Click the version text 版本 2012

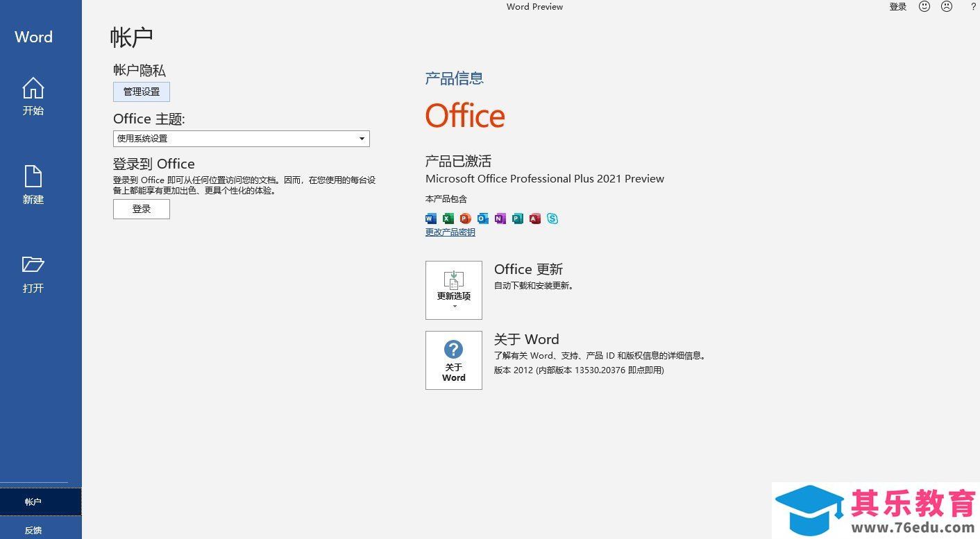click(579, 370)
